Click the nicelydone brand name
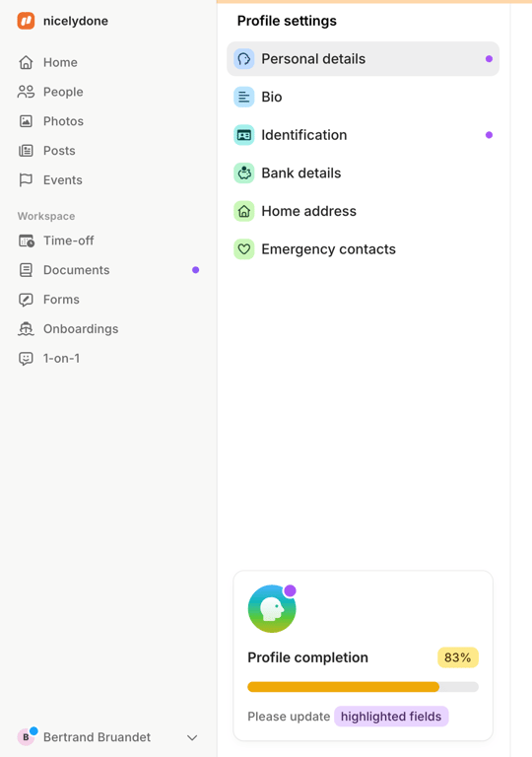The width and height of the screenshot is (532, 757). click(76, 21)
